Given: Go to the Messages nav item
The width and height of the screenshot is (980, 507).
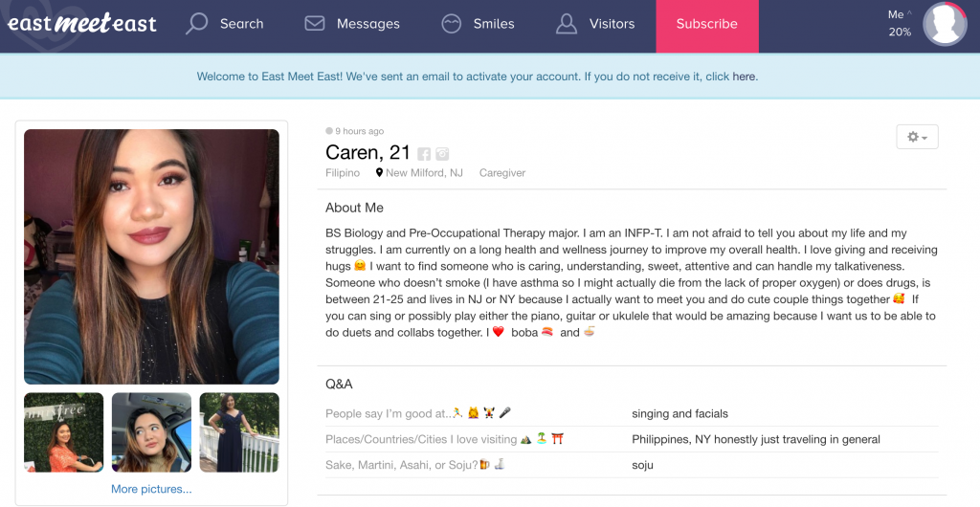Looking at the screenshot, I should coord(352,24).
